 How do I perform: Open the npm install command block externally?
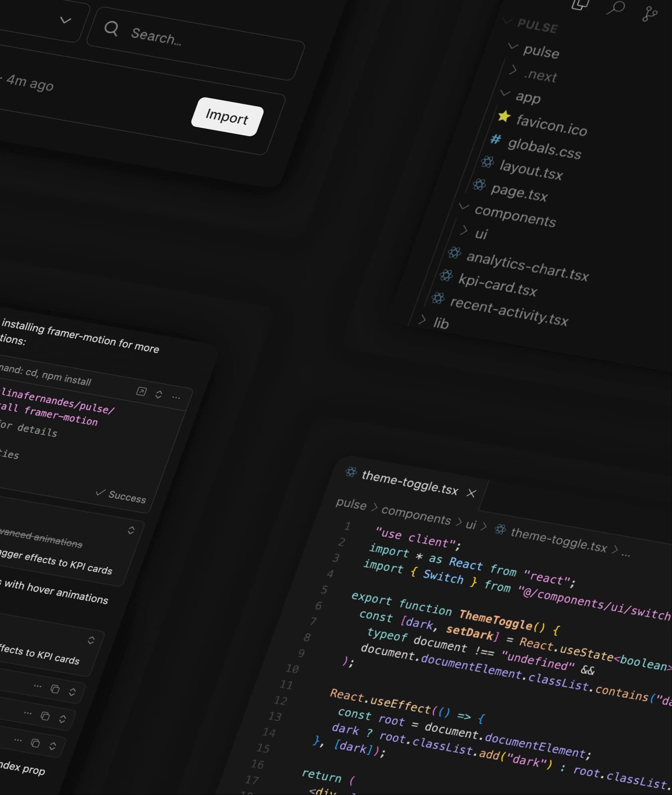point(141,391)
